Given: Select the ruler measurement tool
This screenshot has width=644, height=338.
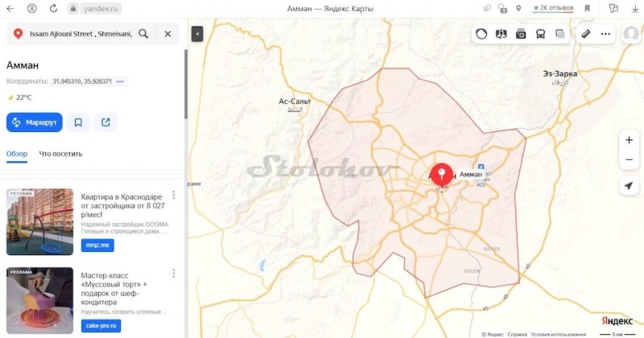Looking at the screenshot, I should tap(586, 34).
